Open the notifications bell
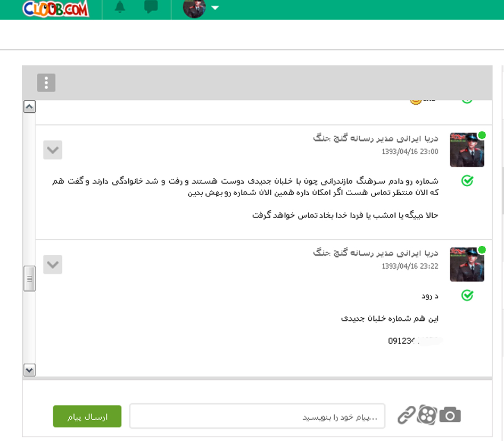Viewport: 504px width, 441px height. click(x=120, y=7)
